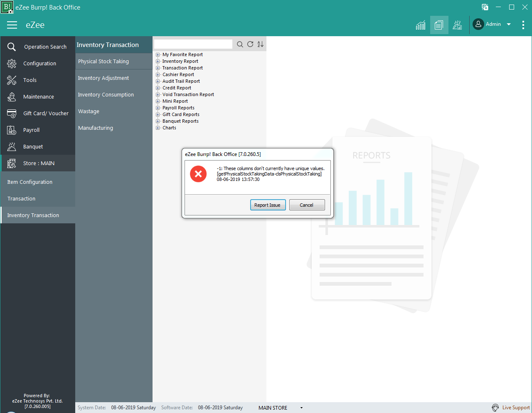This screenshot has height=413, width=532.
Task: Select the Mini Report tree item
Action: [175, 101]
